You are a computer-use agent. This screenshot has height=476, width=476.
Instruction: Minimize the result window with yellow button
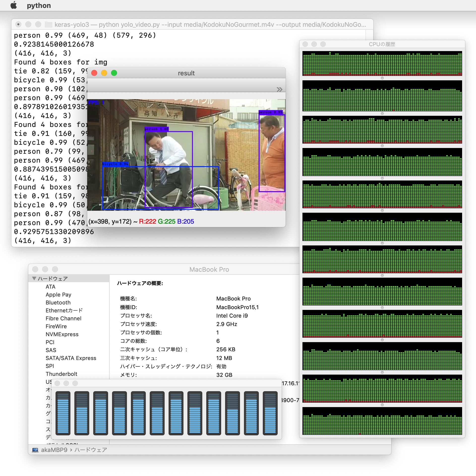pos(104,73)
